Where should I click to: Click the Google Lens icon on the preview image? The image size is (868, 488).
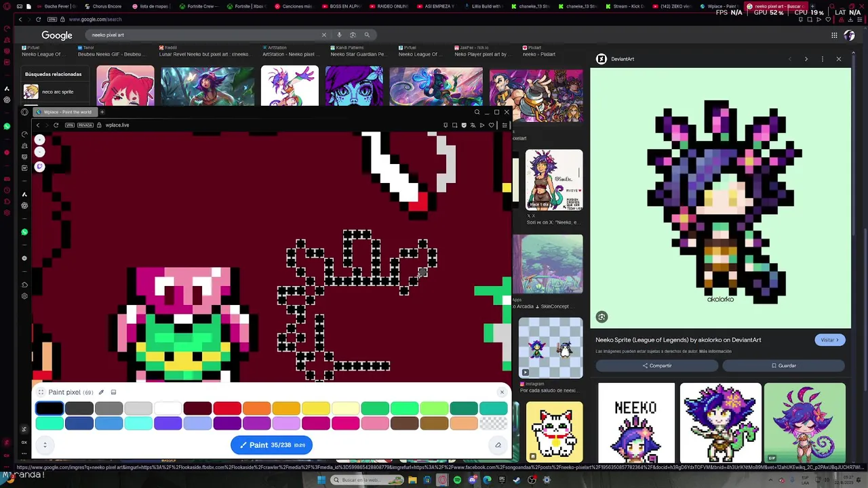pyautogui.click(x=601, y=317)
